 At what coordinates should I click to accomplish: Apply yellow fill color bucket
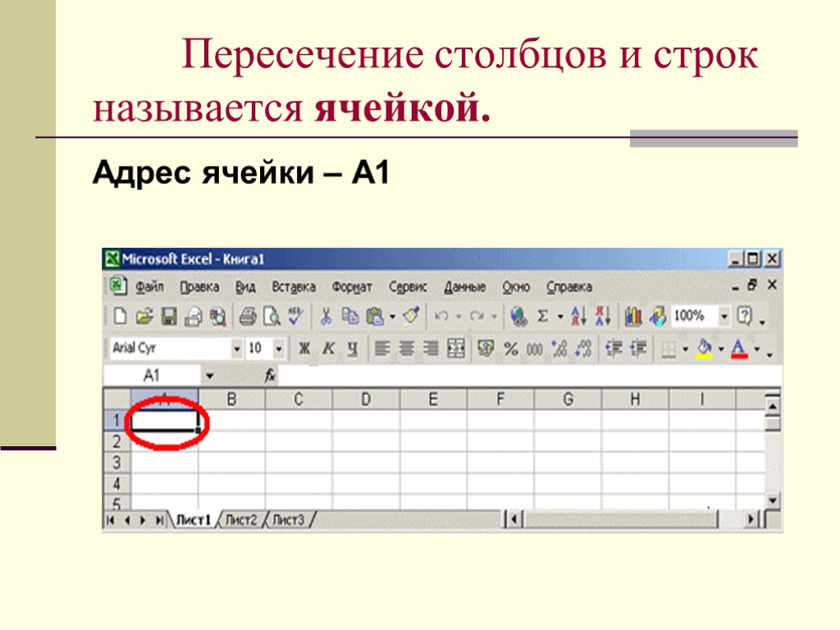[x=704, y=349]
